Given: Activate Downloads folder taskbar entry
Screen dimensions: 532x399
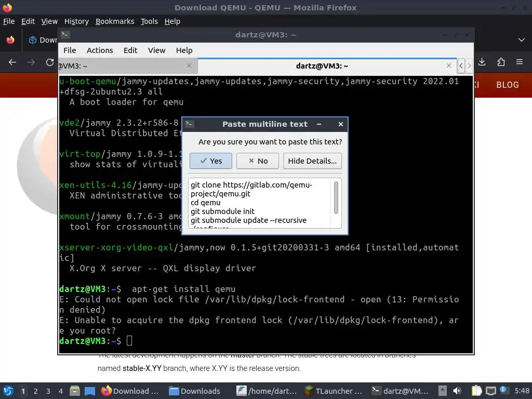Looking at the screenshot, I should 196,391.
